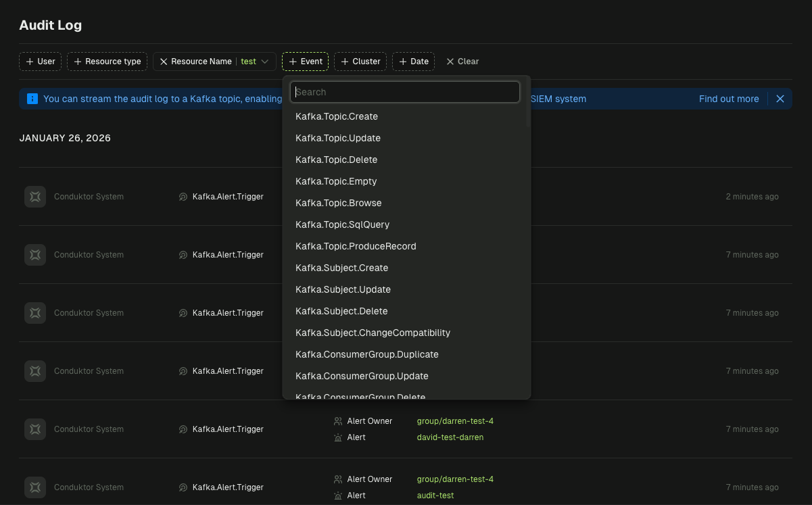Click the plus icon on User filter
Screen dimensions: 812x505
30,62
